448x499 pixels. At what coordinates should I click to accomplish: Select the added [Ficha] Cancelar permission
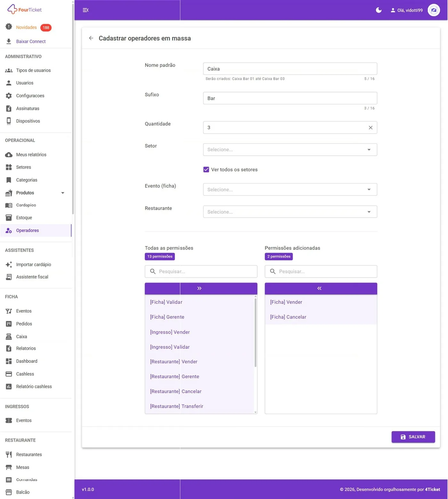pyautogui.click(x=321, y=317)
